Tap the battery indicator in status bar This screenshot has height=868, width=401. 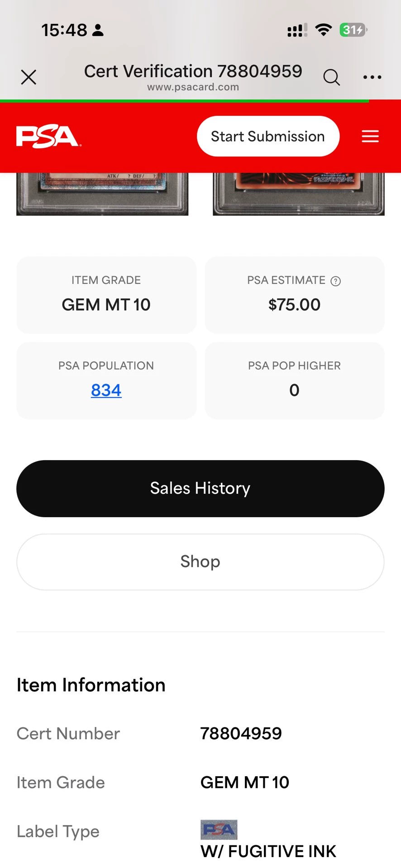coord(353,30)
